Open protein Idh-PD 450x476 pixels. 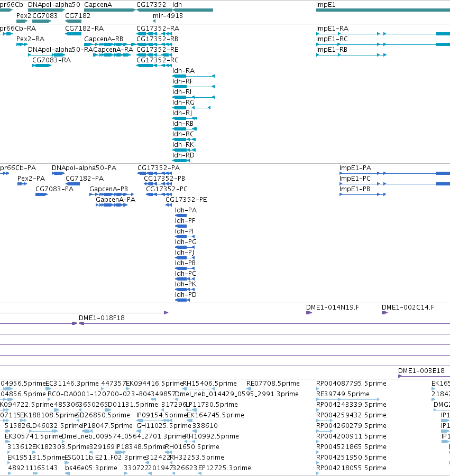pos(186,295)
